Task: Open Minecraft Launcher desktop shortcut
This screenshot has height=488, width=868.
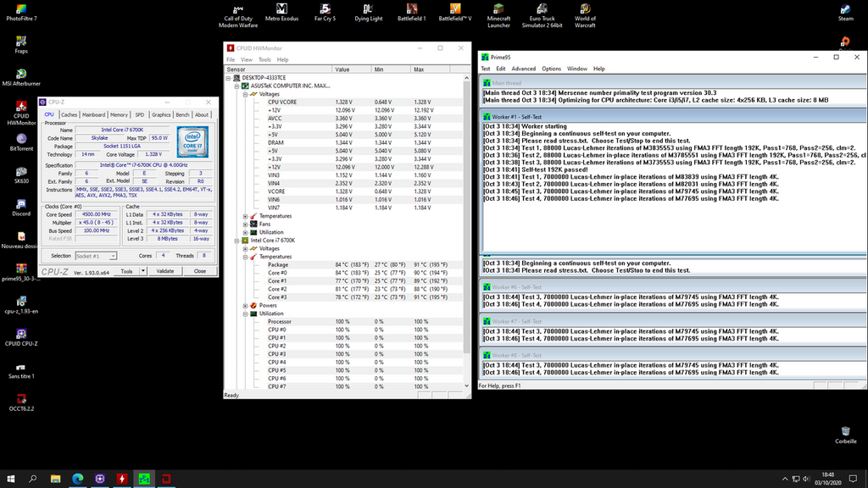Action: 498,16
